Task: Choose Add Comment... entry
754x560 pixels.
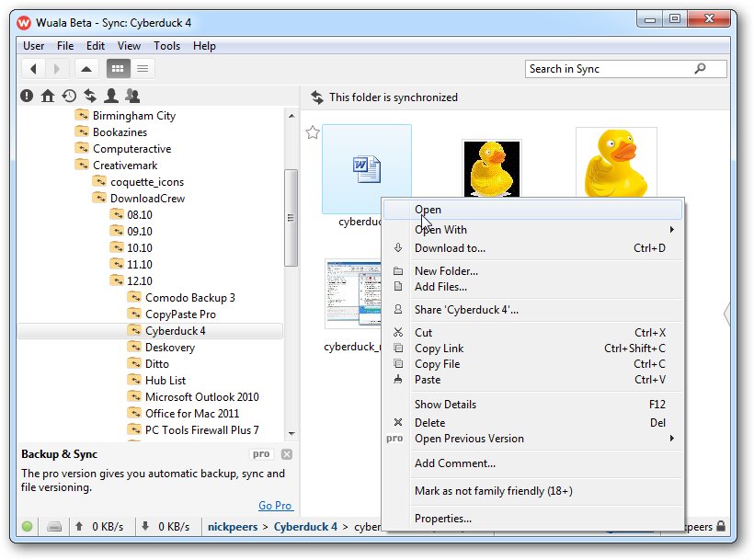Action: (532, 463)
